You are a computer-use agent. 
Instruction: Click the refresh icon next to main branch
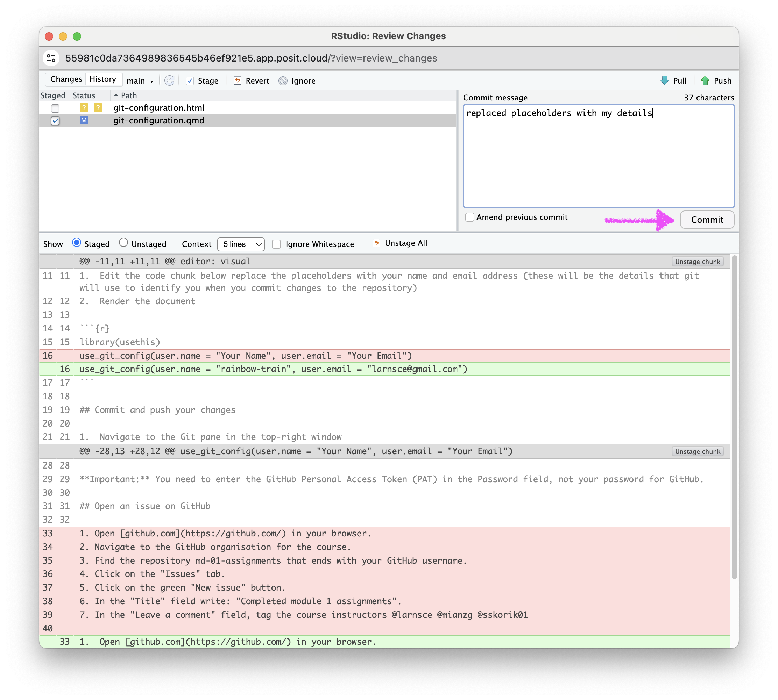pyautogui.click(x=169, y=80)
